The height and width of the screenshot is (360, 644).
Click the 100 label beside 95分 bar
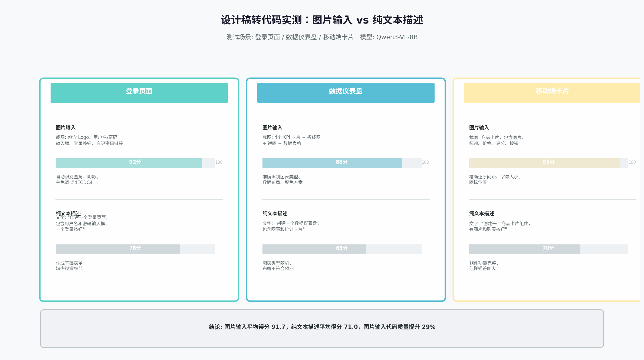632,162
